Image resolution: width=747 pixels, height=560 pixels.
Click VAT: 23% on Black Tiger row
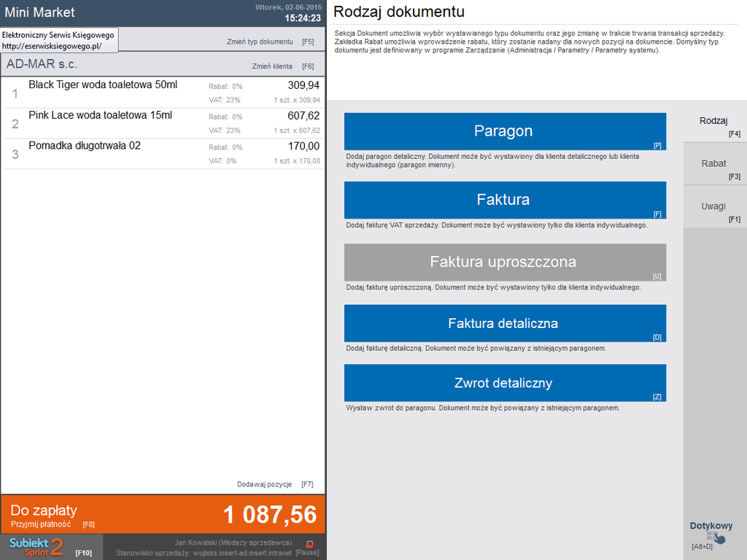[225, 100]
